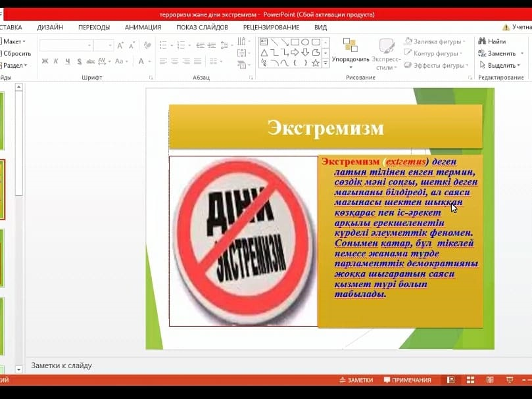Select the oval shape in shapes gallery
Screen dimensions: 532x399
pos(305,42)
